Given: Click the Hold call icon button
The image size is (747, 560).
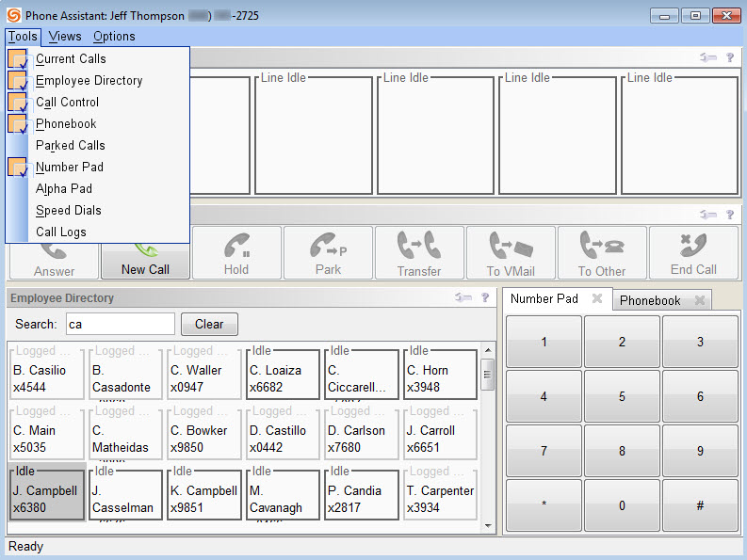Looking at the screenshot, I should tap(236, 252).
